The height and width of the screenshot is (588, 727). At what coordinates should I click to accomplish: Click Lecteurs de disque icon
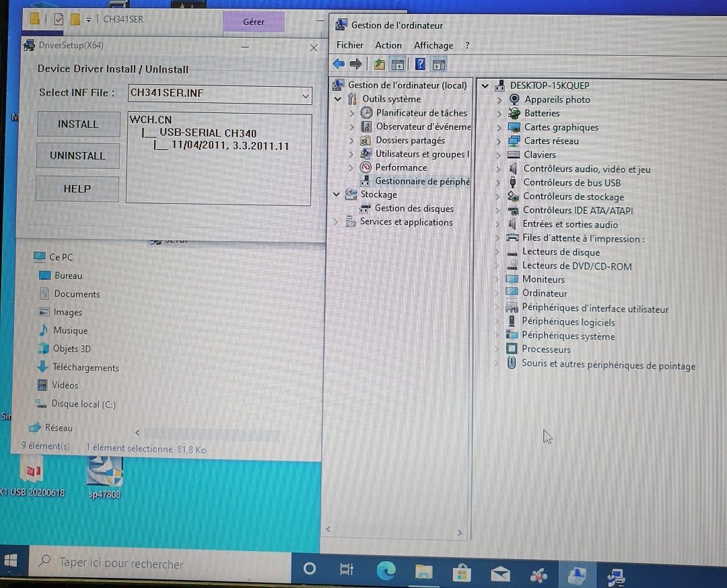click(512, 252)
